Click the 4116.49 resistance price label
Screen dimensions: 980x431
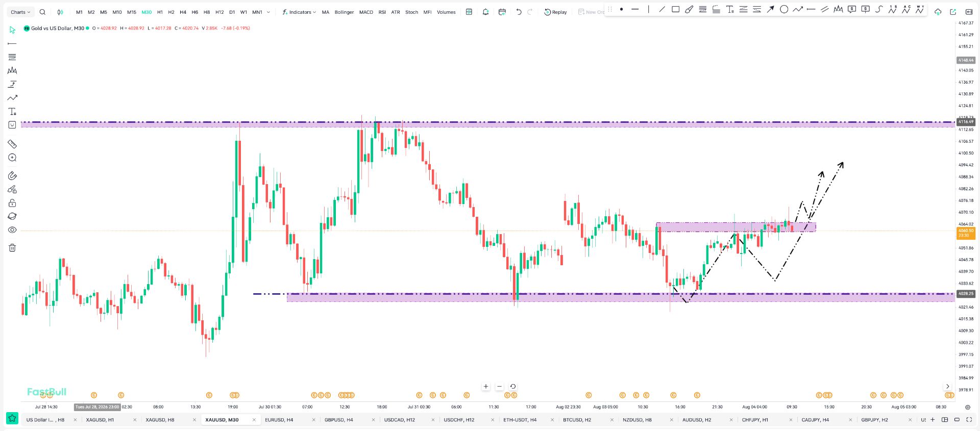966,122
